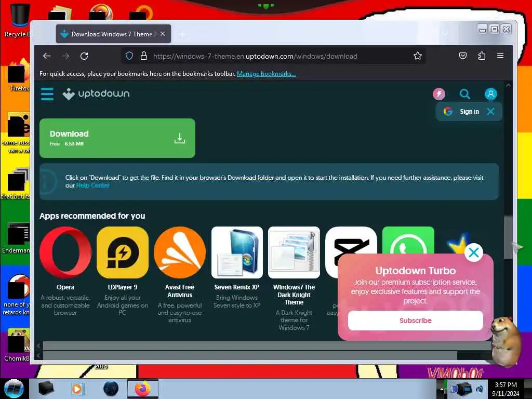Click the Seven Remix XP title text
Screen dimensions: 532x399
(237, 287)
